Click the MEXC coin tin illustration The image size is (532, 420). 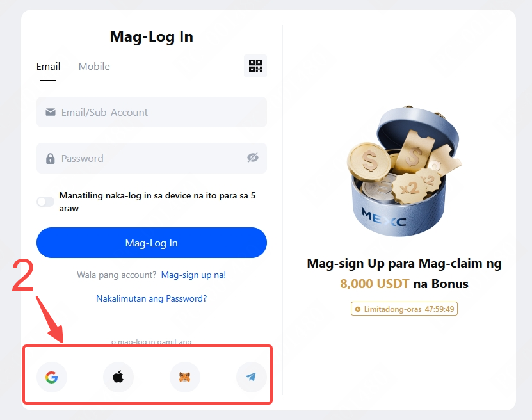coord(404,171)
